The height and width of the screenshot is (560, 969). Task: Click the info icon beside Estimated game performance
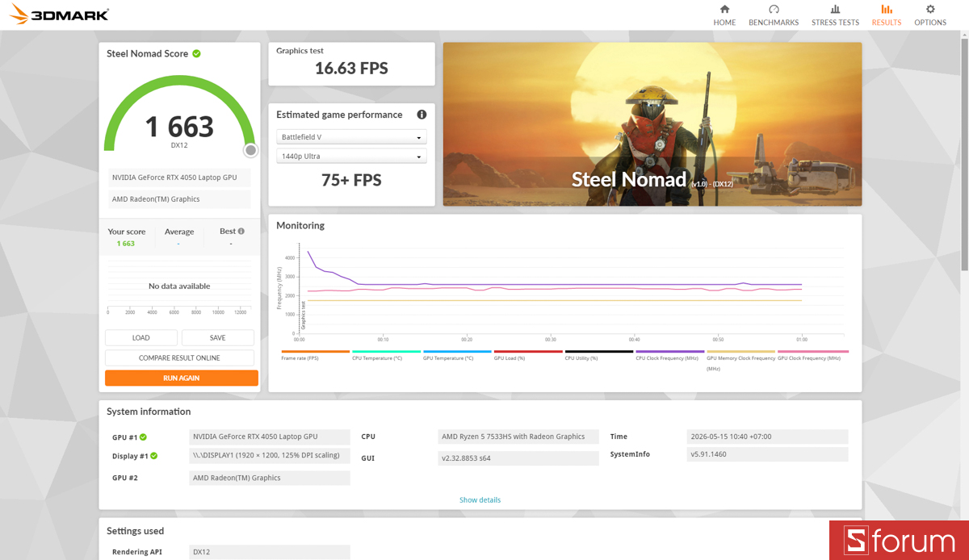(x=422, y=115)
